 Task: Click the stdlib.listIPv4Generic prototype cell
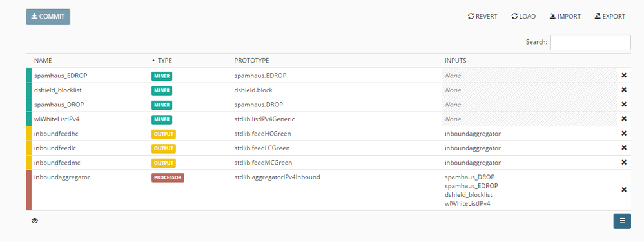264,119
